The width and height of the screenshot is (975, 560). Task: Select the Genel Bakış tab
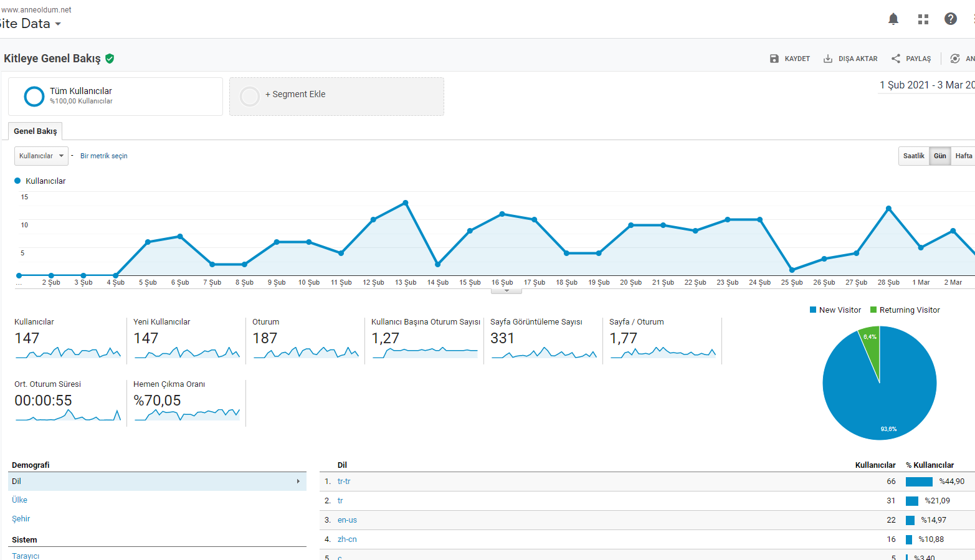coord(36,131)
